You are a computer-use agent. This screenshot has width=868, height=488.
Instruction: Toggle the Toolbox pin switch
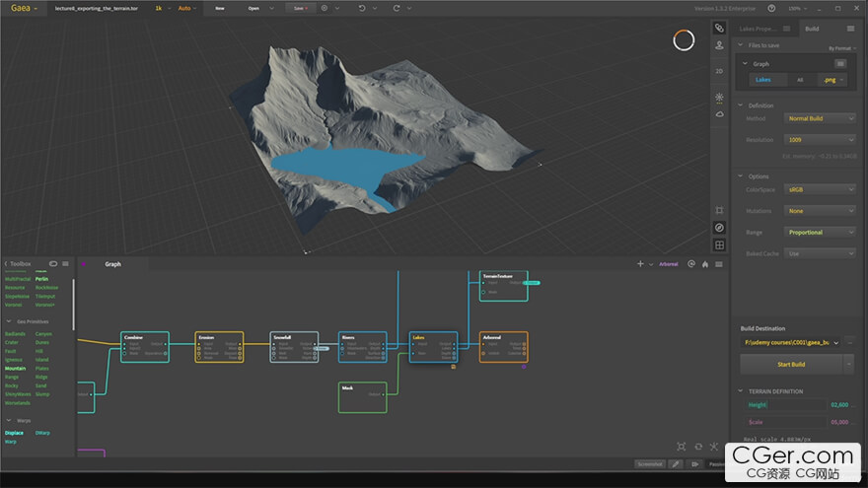[53, 264]
